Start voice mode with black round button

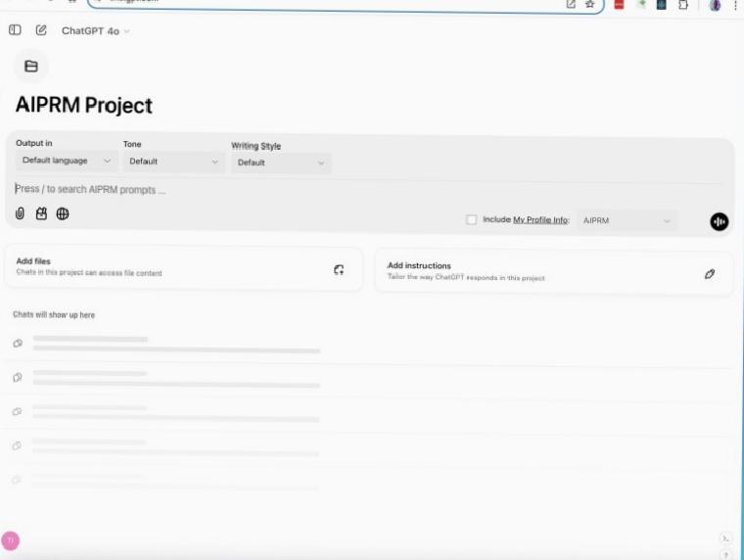(719, 221)
